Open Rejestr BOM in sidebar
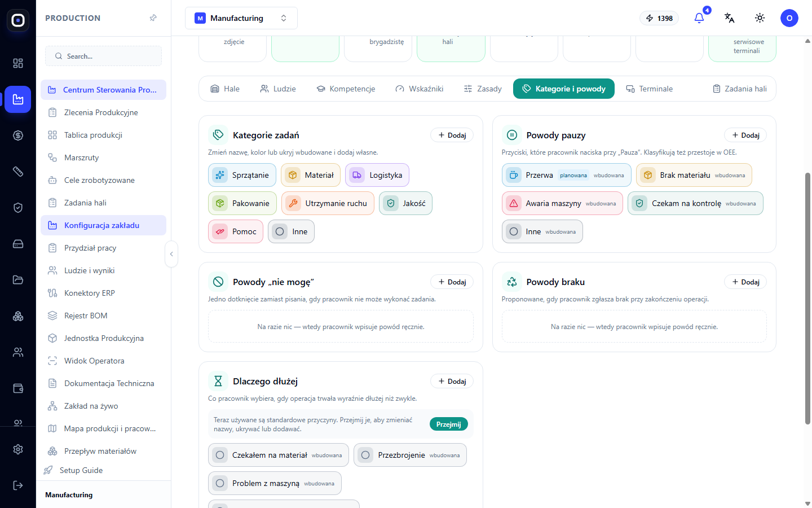The height and width of the screenshot is (508, 812). pos(103,316)
